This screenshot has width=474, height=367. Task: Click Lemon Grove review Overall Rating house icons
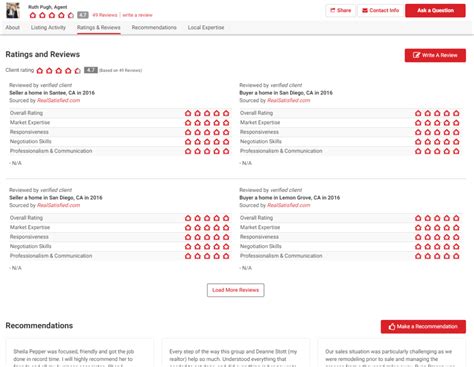pos(437,218)
